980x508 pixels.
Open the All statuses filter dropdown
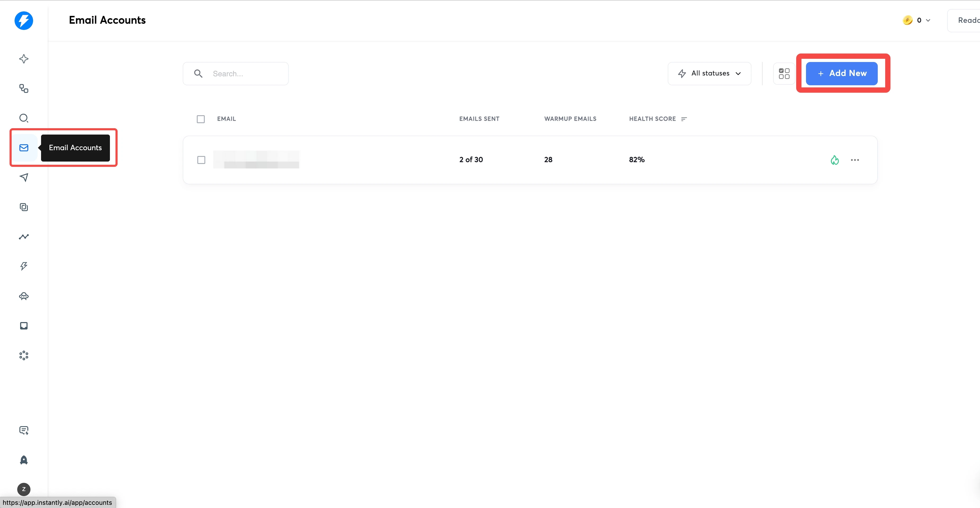point(709,73)
